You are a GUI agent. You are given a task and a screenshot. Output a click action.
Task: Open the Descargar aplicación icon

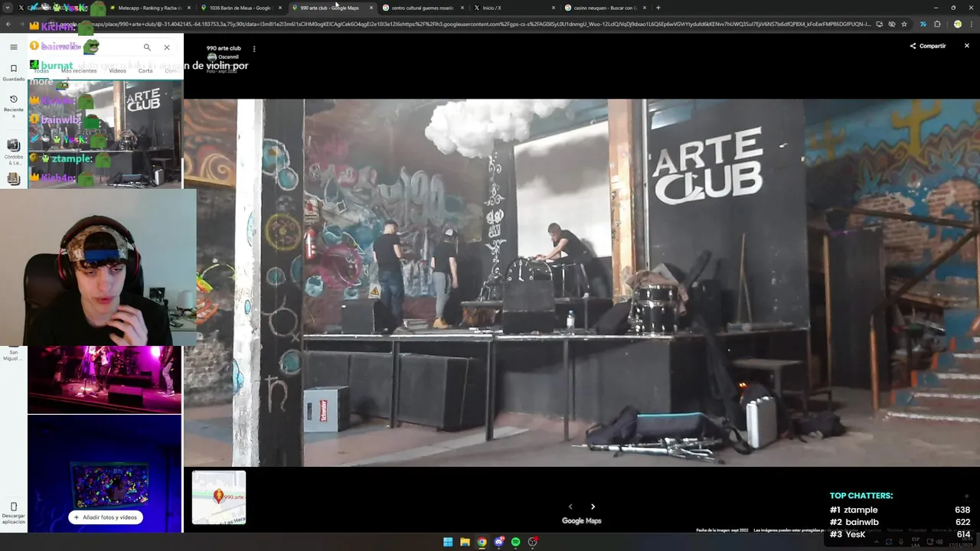[x=13, y=511]
